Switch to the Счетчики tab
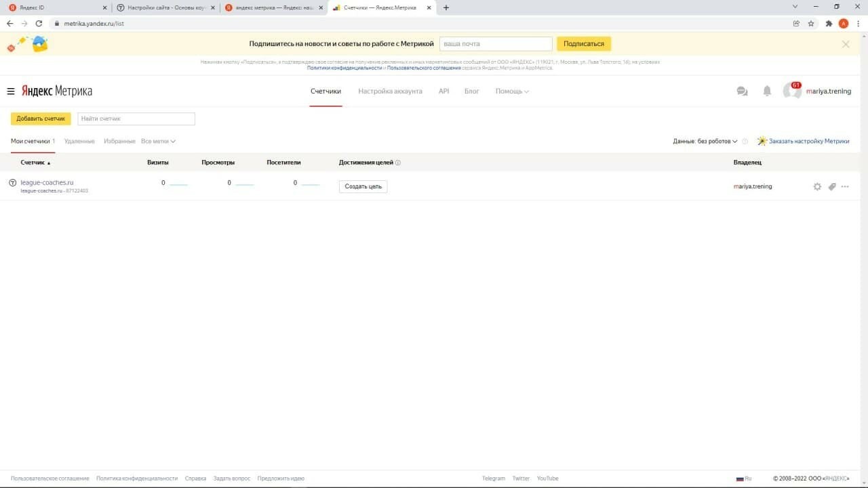868x488 pixels. coord(325,91)
